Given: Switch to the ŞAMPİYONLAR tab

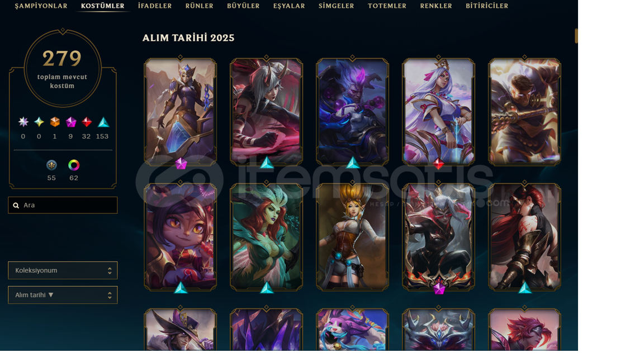Looking at the screenshot, I should [41, 6].
